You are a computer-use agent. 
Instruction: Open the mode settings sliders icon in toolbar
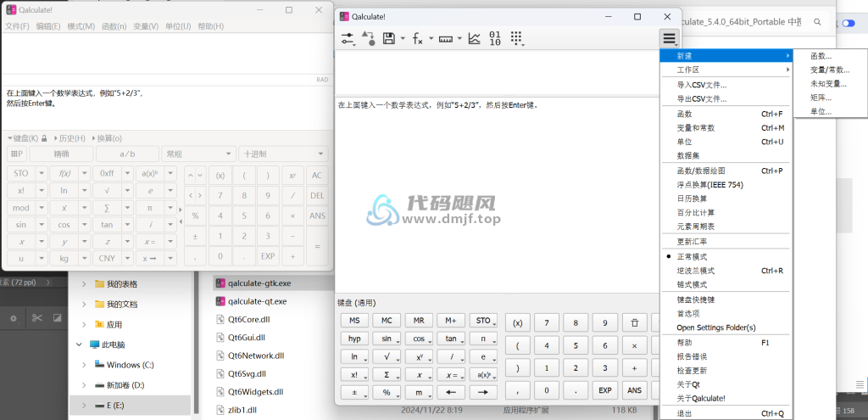coord(348,38)
